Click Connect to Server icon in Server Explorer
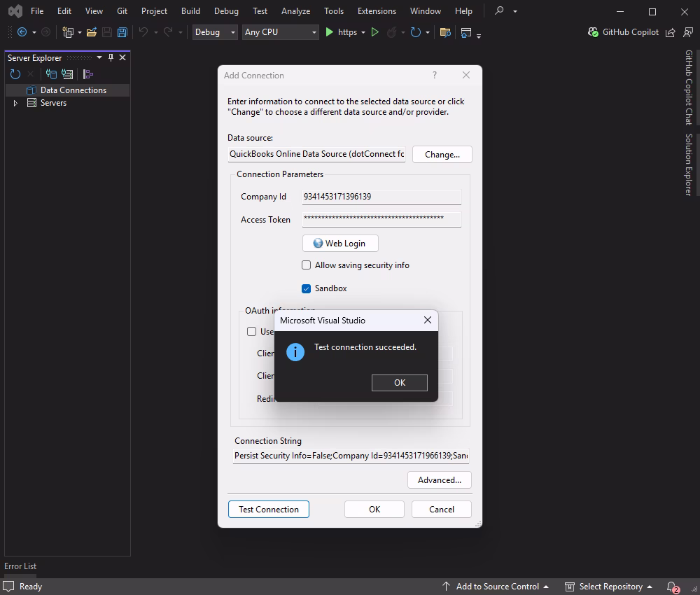This screenshot has width=700, height=595. coord(67,74)
